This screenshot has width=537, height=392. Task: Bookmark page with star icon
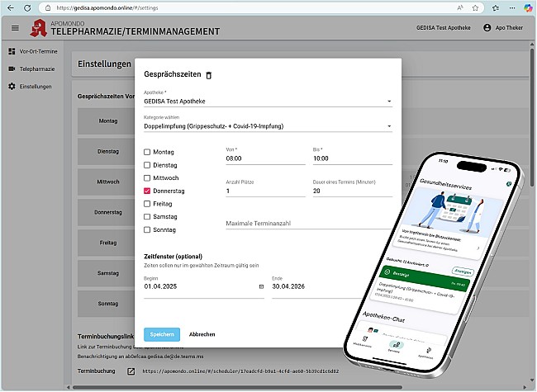pyautogui.click(x=475, y=7)
